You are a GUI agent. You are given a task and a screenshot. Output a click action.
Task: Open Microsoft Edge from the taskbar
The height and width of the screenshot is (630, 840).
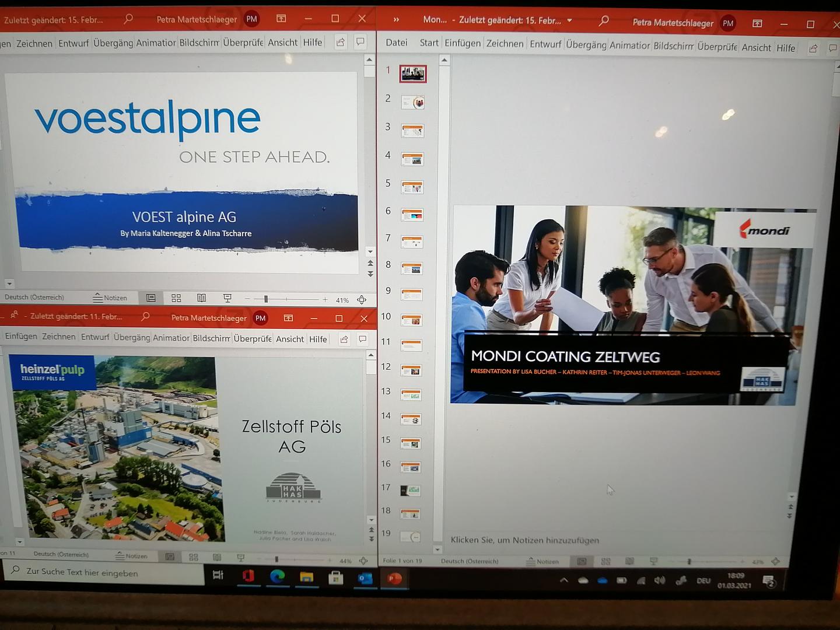click(x=277, y=576)
